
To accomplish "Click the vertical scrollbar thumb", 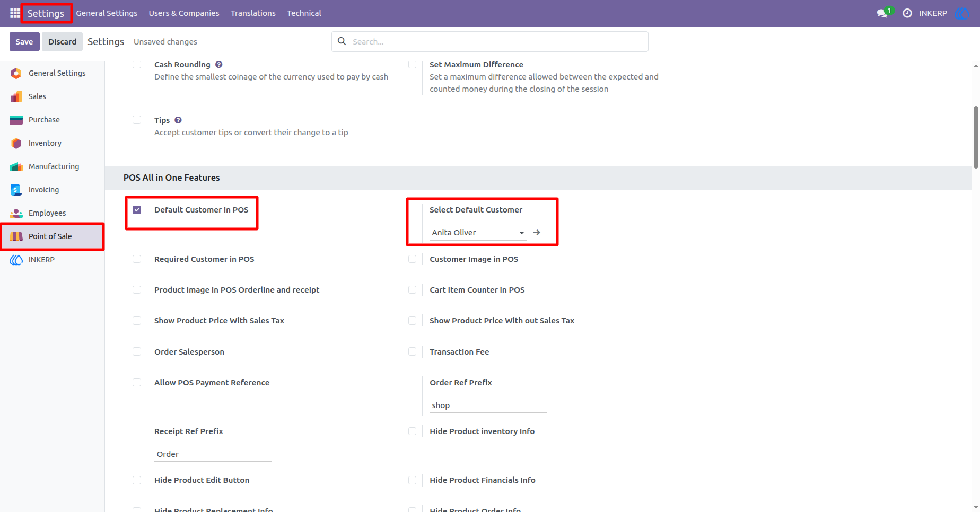I will [976, 137].
